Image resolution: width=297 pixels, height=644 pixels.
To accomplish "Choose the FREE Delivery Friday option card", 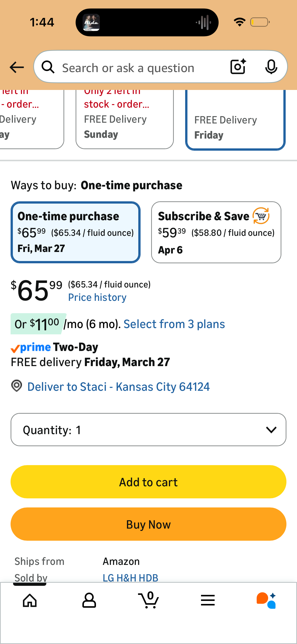I will (x=235, y=120).
